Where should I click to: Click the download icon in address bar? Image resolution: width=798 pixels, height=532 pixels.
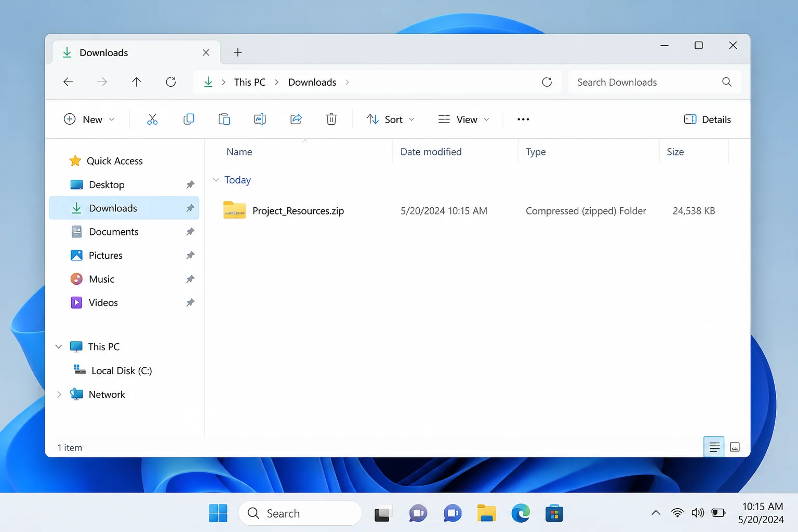pyautogui.click(x=208, y=82)
